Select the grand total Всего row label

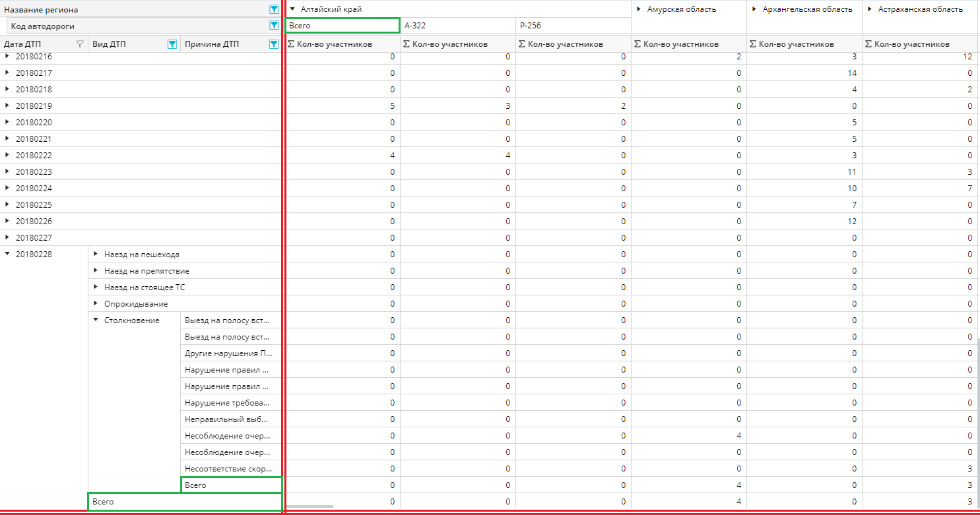point(185,502)
